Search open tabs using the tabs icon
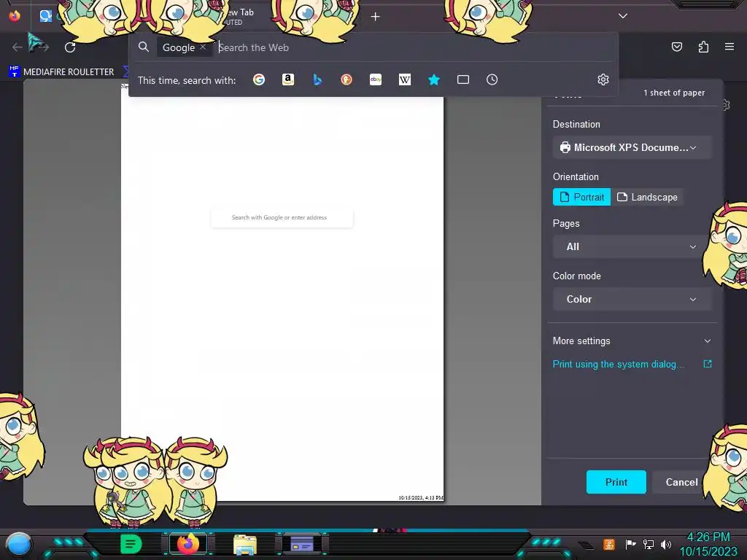The width and height of the screenshot is (747, 560). point(463,79)
